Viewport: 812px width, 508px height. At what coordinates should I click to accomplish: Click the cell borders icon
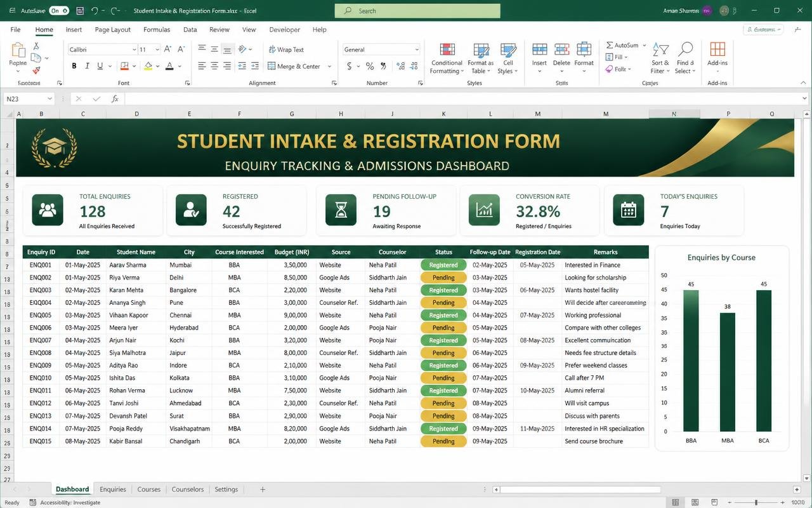[124, 66]
